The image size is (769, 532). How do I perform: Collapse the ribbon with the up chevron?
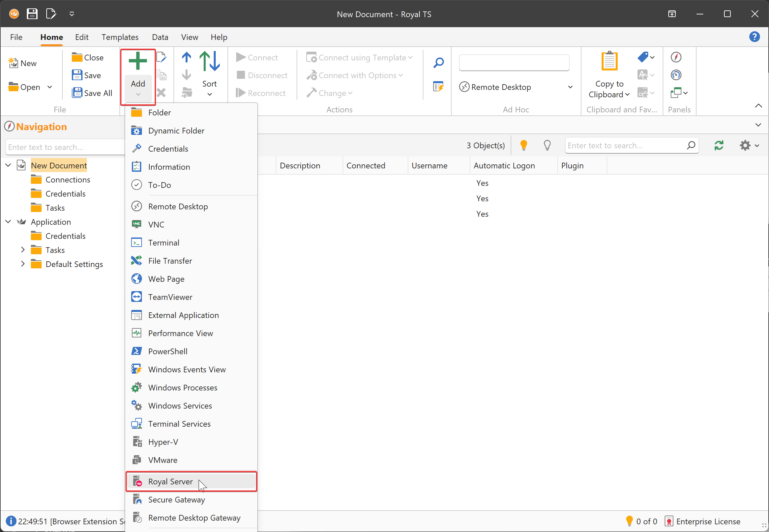(758, 106)
